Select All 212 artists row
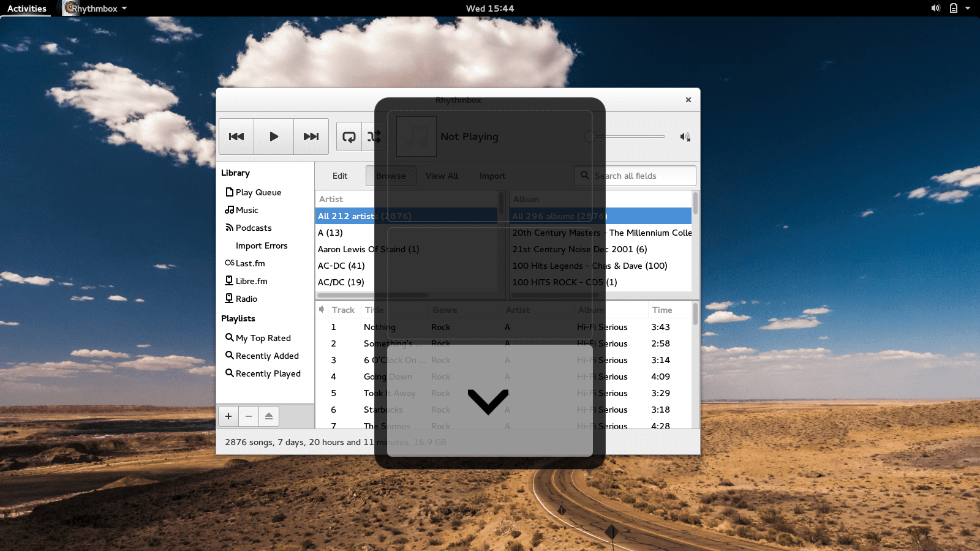The width and height of the screenshot is (980, 551). tap(406, 216)
